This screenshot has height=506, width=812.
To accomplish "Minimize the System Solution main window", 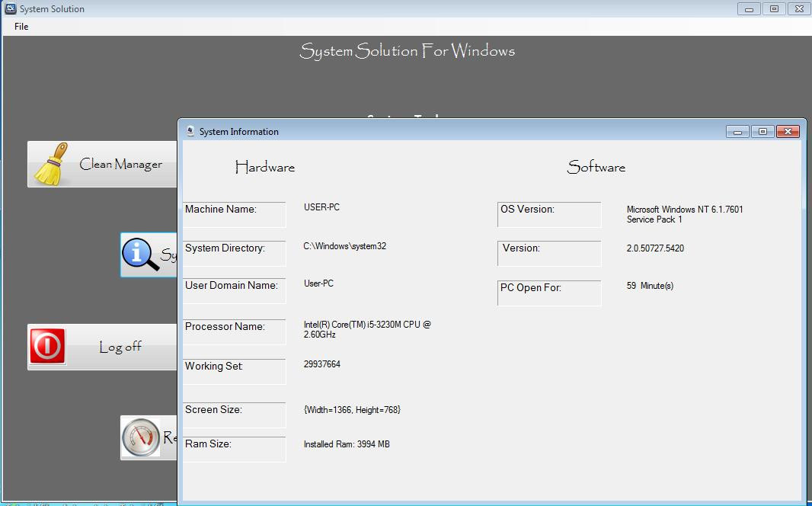I will [x=749, y=9].
